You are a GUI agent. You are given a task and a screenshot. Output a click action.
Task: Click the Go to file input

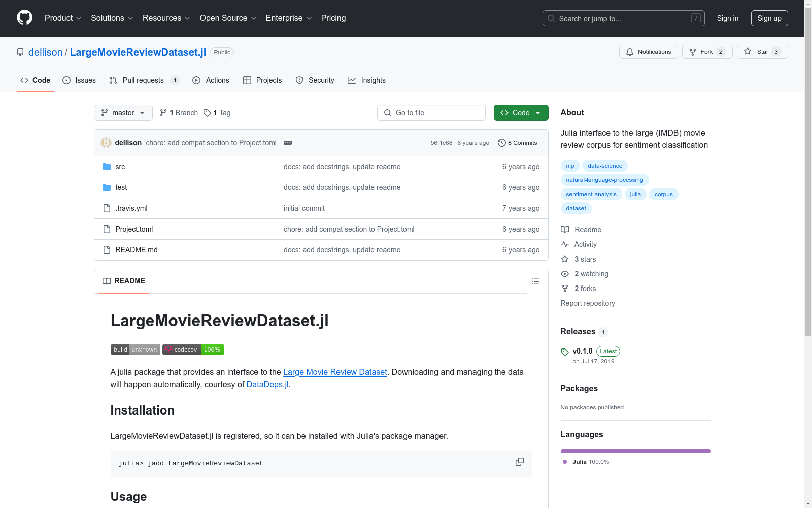pos(431,113)
